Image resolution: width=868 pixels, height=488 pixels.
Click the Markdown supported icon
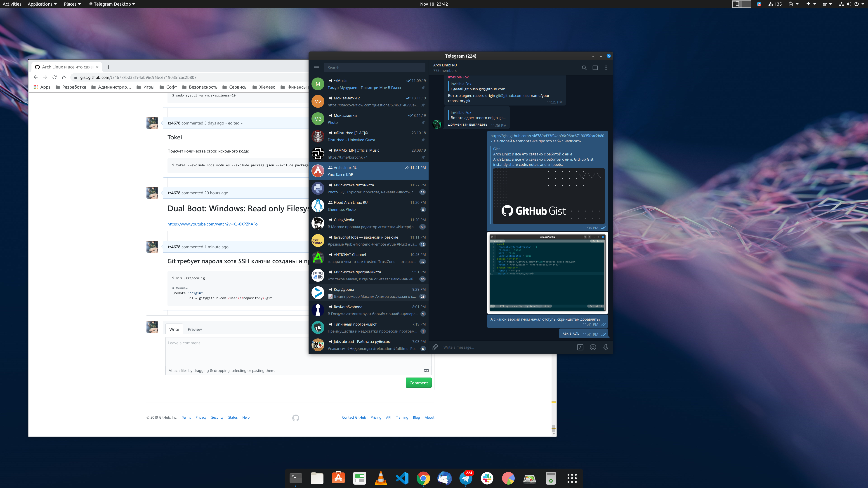click(426, 371)
